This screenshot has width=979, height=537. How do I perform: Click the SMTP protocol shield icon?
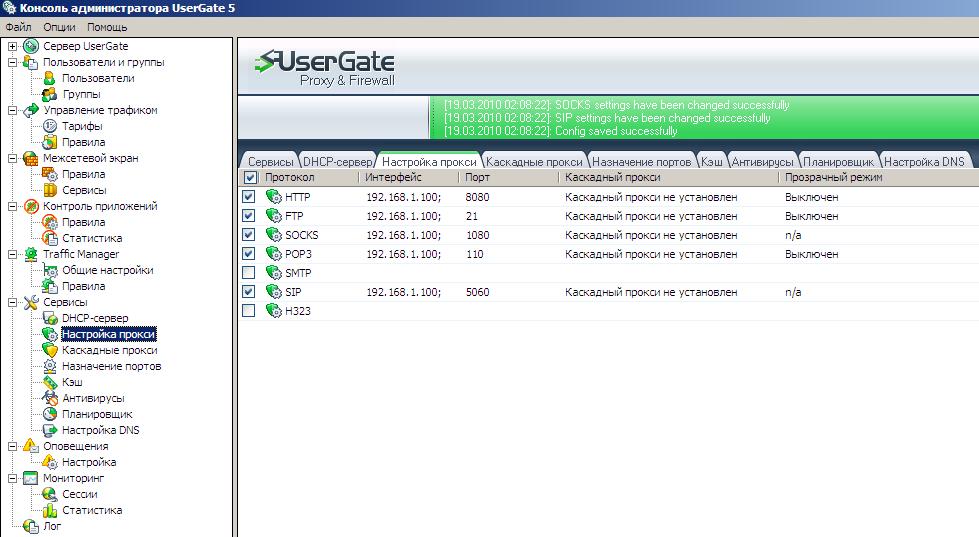coord(273,273)
